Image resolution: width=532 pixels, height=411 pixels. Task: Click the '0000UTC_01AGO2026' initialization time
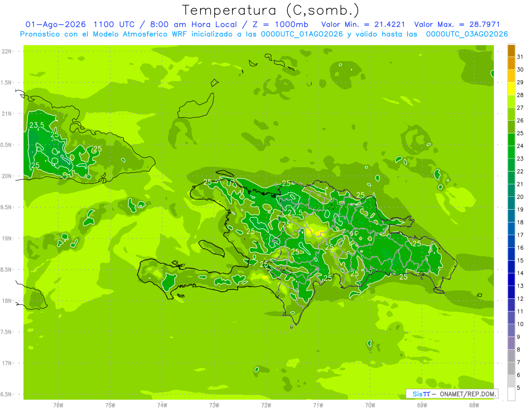point(302,34)
